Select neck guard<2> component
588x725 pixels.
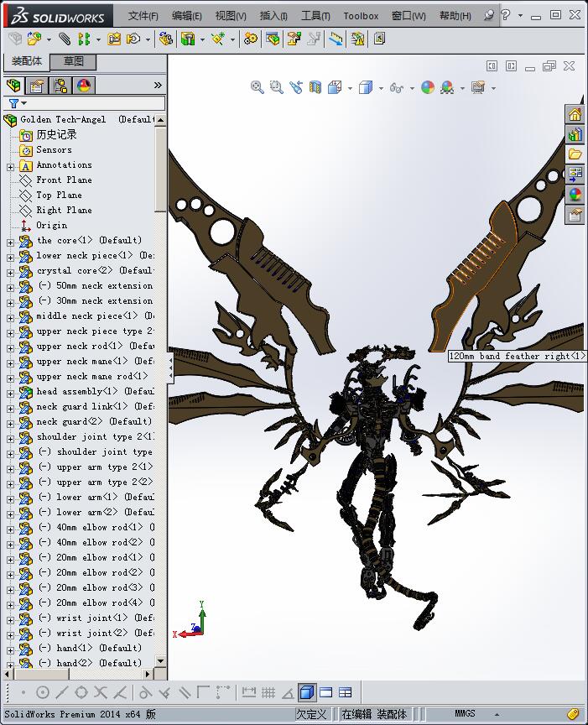coord(94,422)
